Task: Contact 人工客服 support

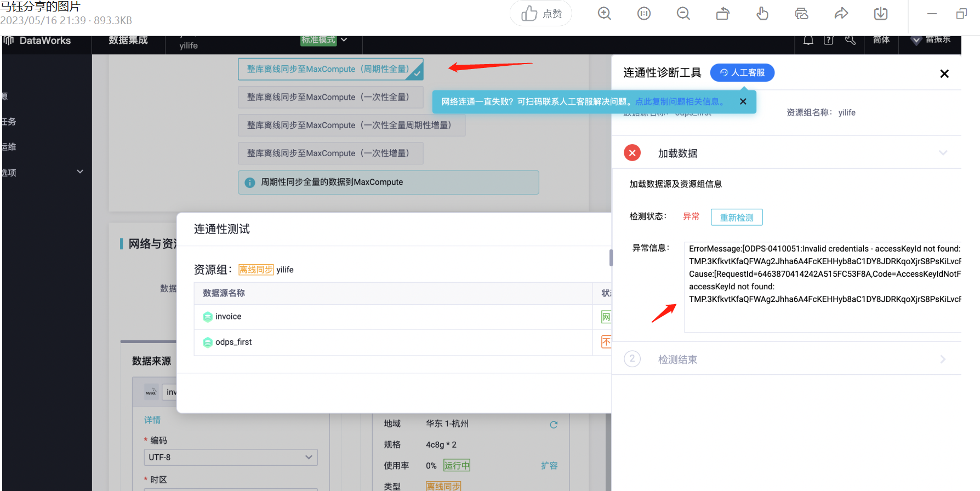Action: point(742,72)
